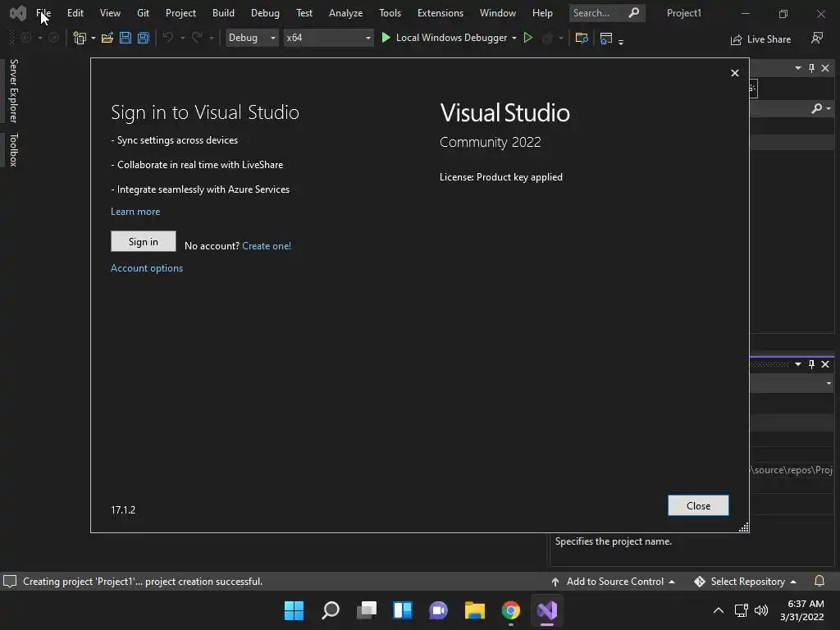Click the status bar output message icon
Image resolution: width=840 pixels, height=630 pixels.
[10, 582]
